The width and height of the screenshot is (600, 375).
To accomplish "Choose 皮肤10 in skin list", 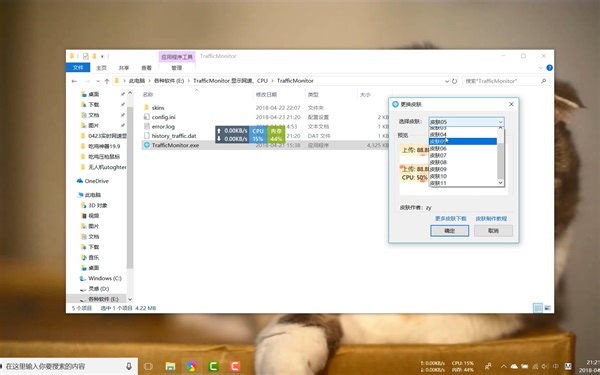I will [462, 176].
